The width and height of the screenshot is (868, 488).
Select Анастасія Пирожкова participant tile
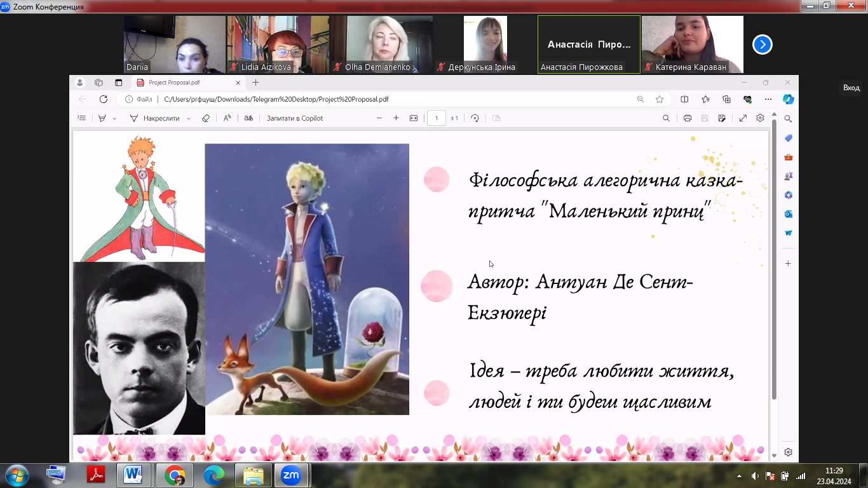(x=589, y=44)
